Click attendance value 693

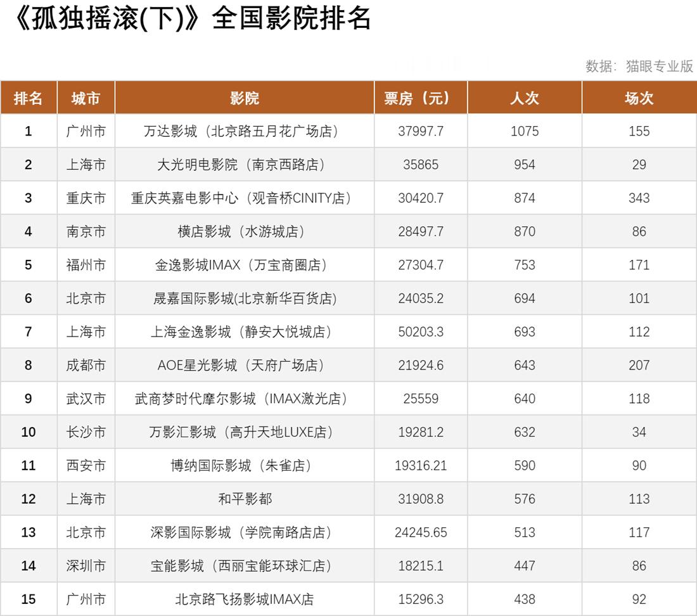coord(525,331)
